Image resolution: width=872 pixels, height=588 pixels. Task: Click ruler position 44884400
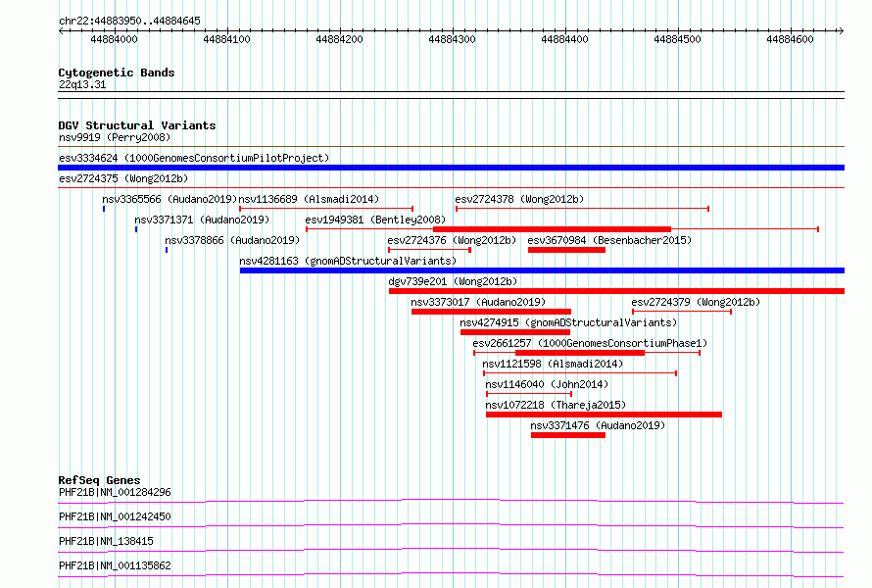pyautogui.click(x=564, y=39)
